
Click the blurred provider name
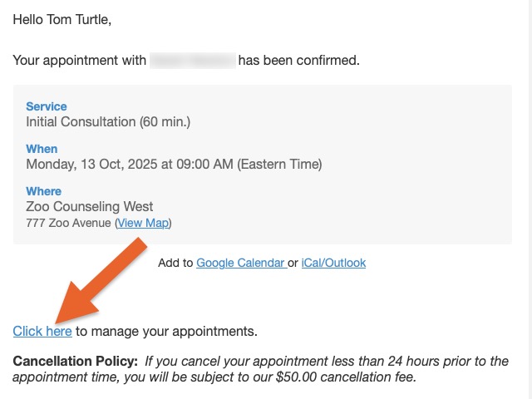(193, 61)
